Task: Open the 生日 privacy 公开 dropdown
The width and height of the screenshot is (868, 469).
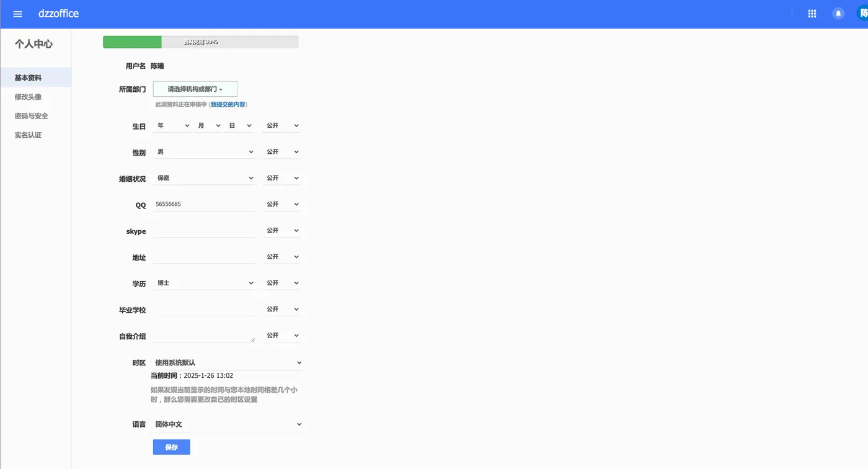Action: 282,126
